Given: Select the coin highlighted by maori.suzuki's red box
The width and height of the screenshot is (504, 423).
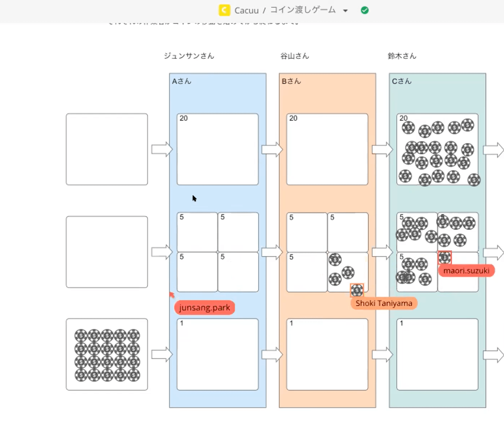Looking at the screenshot, I should click(445, 258).
